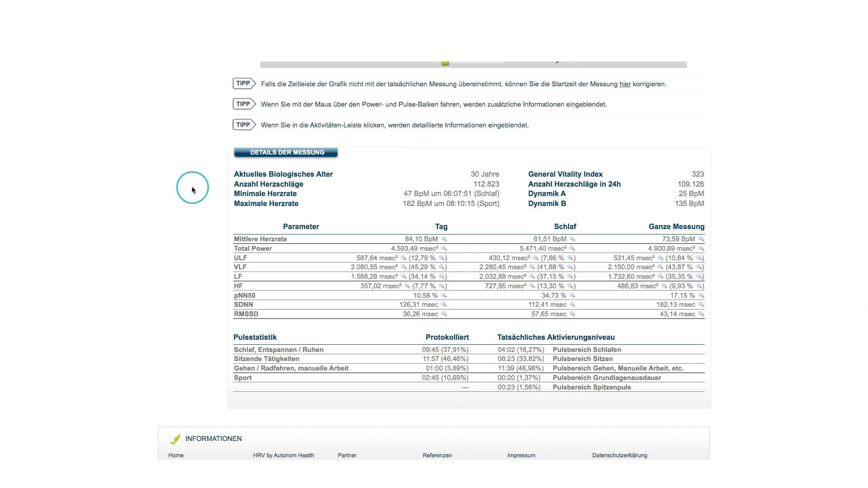Open Datenschutzerklärung footer link
This screenshot has width=868, height=488.
[619, 455]
